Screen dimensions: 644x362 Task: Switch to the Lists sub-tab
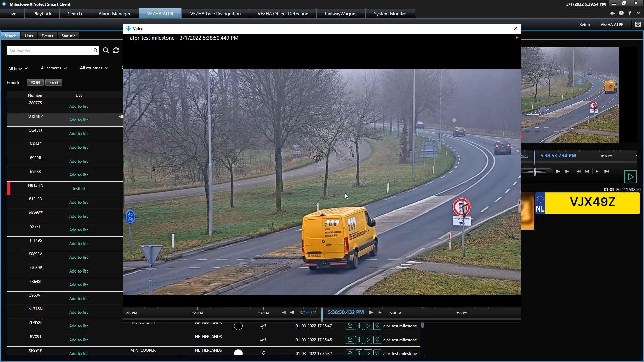point(29,36)
